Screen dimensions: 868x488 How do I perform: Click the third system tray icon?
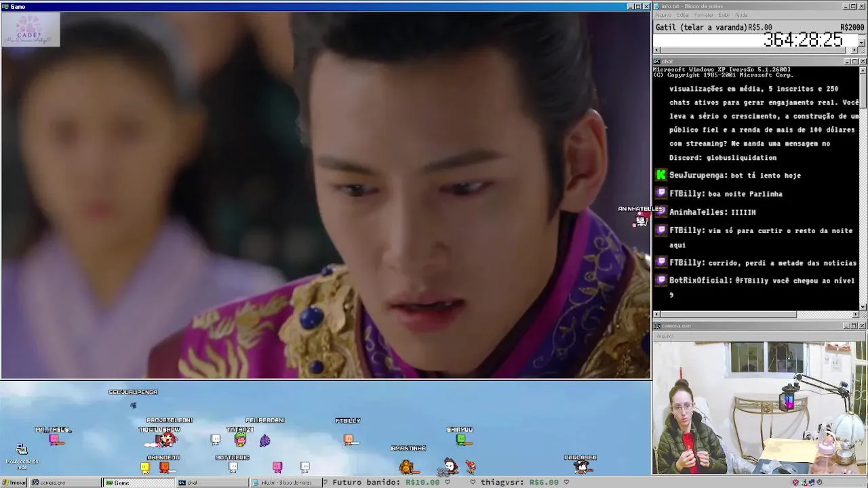pos(812,483)
